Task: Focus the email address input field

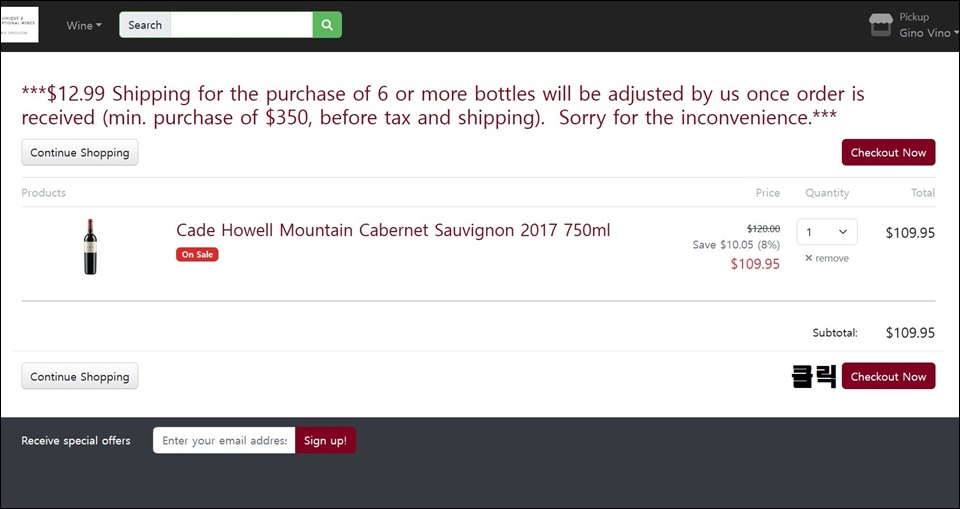Action: pyautogui.click(x=224, y=440)
